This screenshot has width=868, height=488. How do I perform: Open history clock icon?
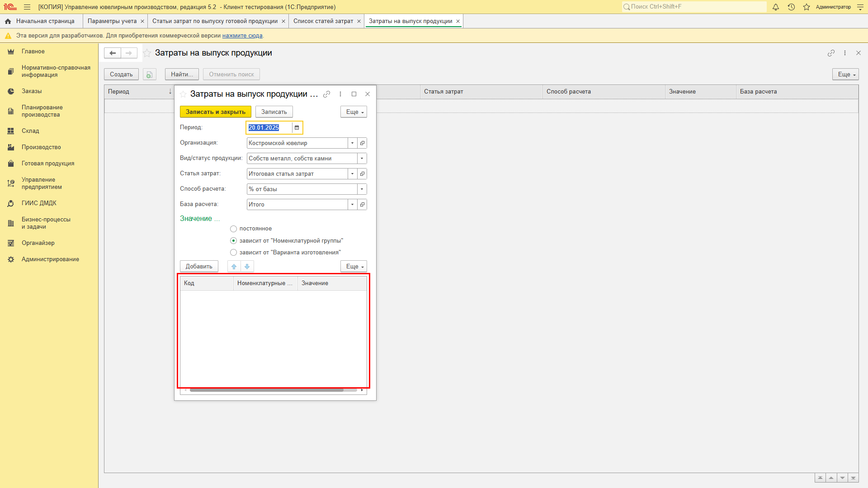[x=791, y=7]
